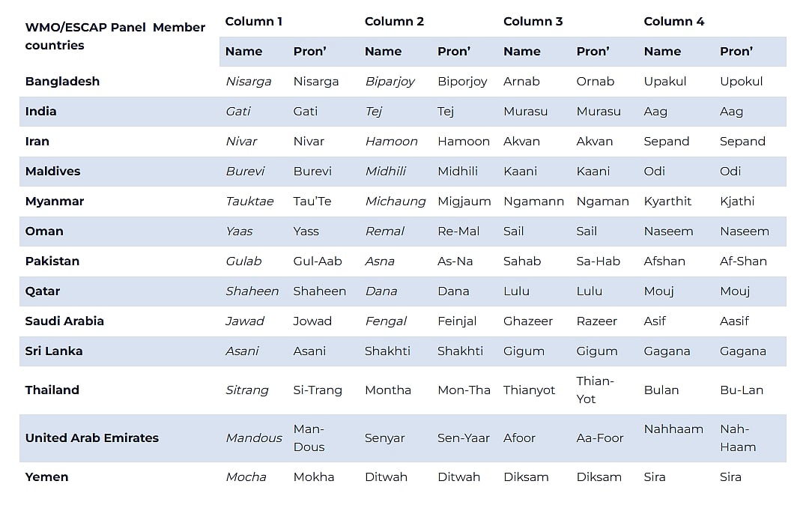This screenshot has height=505, width=812.
Task: Select the name cell Nahhaam
Action: 673,429
